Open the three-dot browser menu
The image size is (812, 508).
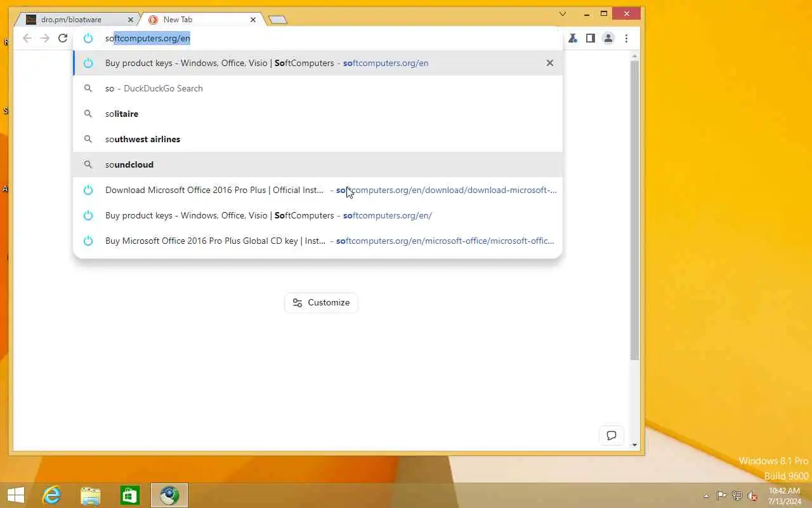pos(626,38)
